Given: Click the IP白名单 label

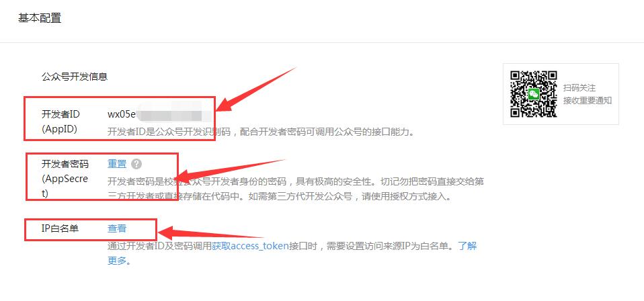Looking at the screenshot, I should (60, 228).
